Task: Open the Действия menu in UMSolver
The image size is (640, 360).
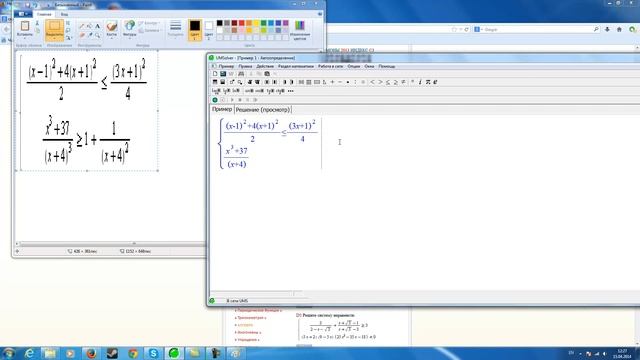Action: click(265, 66)
